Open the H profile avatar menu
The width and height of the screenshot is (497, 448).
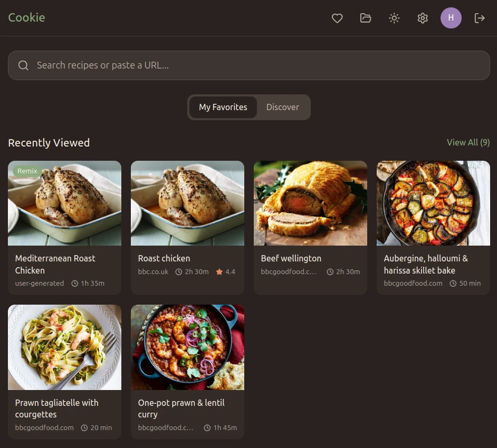click(x=451, y=18)
